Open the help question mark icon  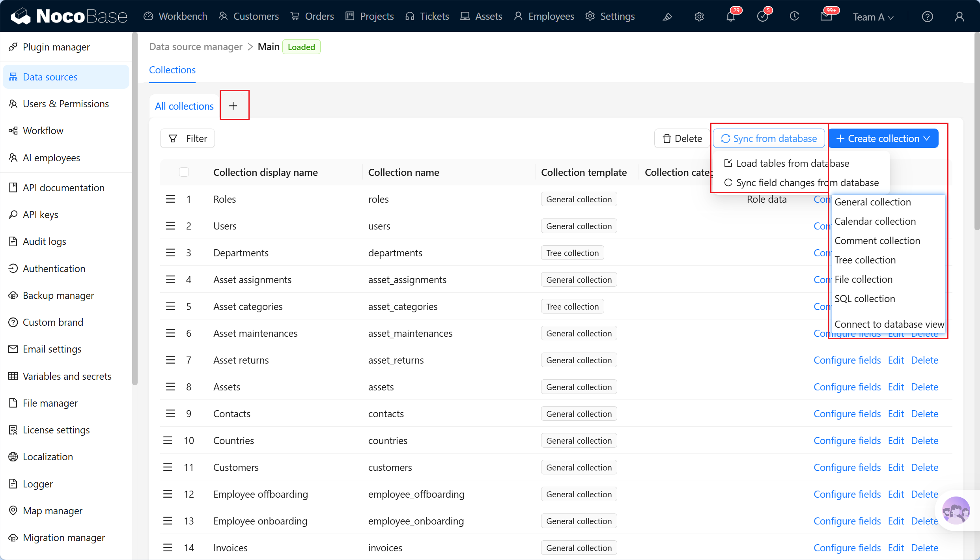click(928, 17)
